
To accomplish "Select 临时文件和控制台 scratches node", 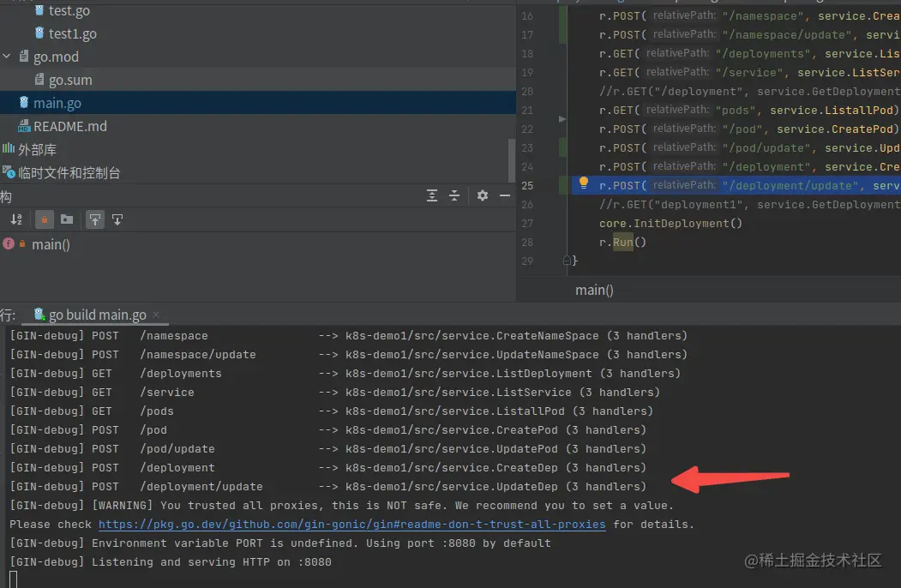I will [x=69, y=172].
